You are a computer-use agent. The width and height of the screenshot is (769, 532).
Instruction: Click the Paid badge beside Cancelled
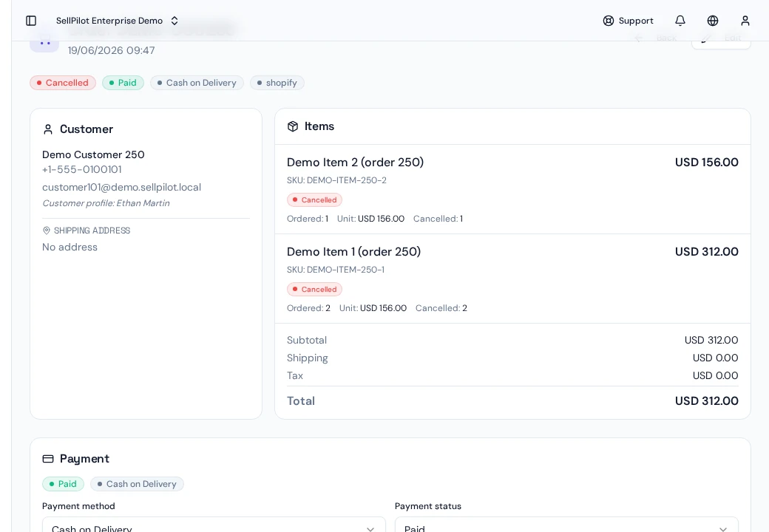point(123,83)
